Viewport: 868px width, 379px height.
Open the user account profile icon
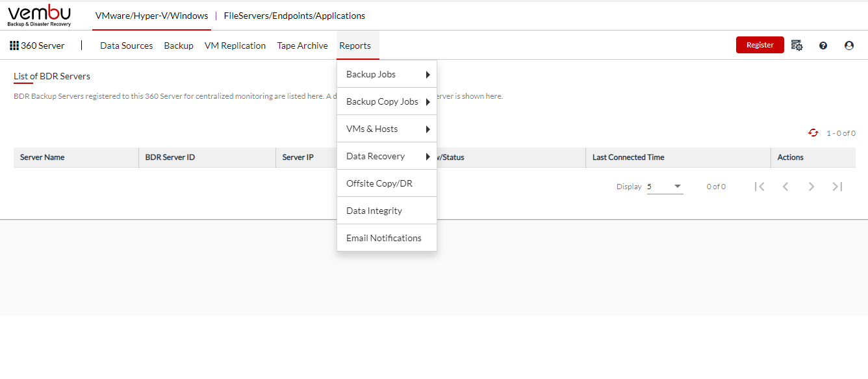click(849, 46)
